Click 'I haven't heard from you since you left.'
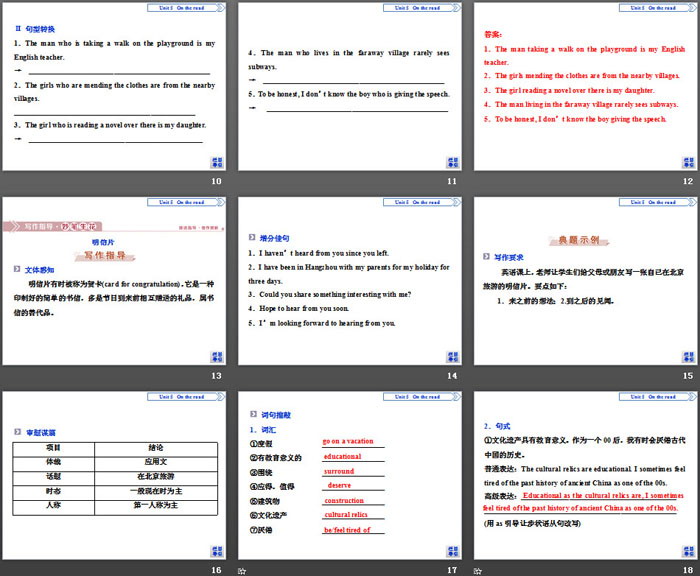 coord(318,253)
